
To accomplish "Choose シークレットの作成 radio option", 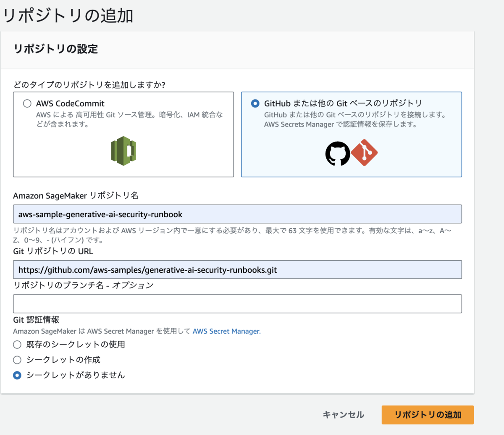I will [17, 360].
